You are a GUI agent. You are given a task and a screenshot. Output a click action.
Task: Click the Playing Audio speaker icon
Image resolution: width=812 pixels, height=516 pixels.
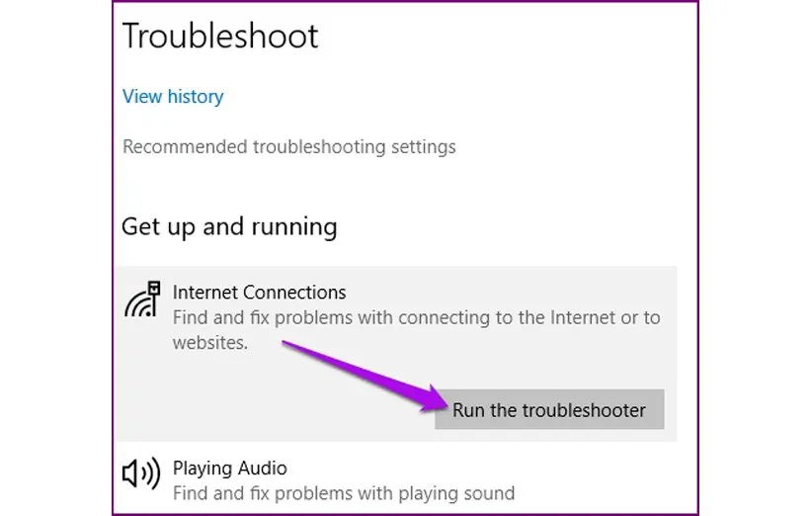pyautogui.click(x=141, y=474)
